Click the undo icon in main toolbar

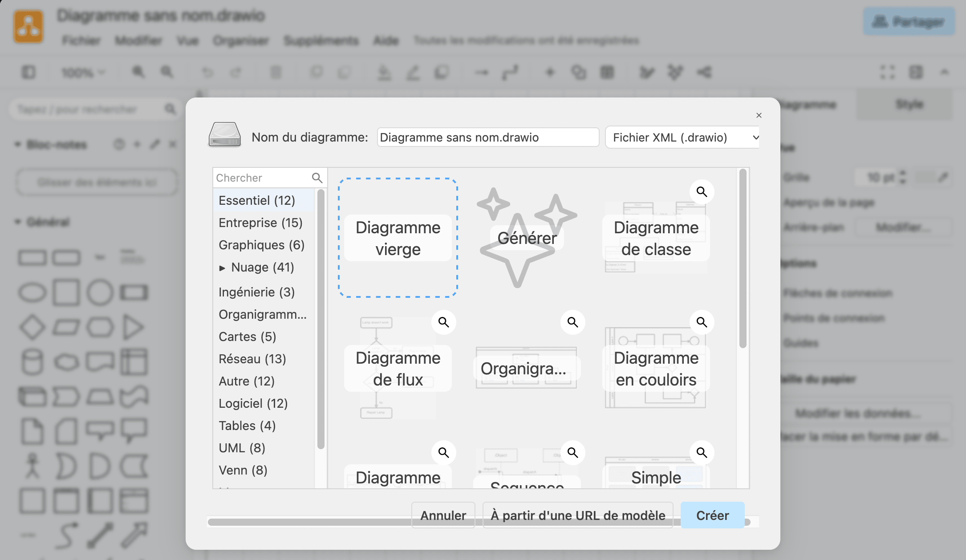pos(207,72)
